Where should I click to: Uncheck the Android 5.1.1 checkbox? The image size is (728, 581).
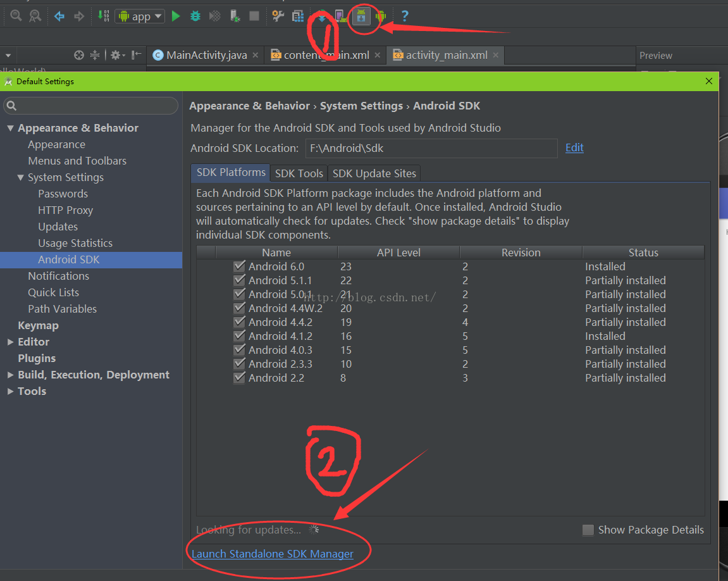click(x=240, y=280)
